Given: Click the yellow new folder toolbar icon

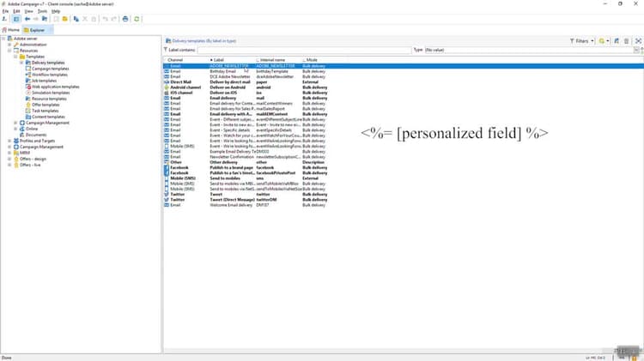Looking at the screenshot, I should [x=65, y=19].
